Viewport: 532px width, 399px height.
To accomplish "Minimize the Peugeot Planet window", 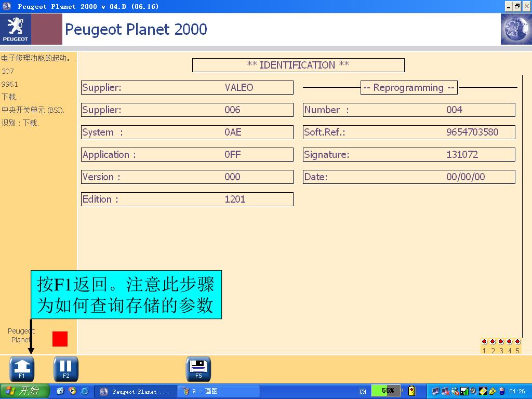I will tap(509, 6).
